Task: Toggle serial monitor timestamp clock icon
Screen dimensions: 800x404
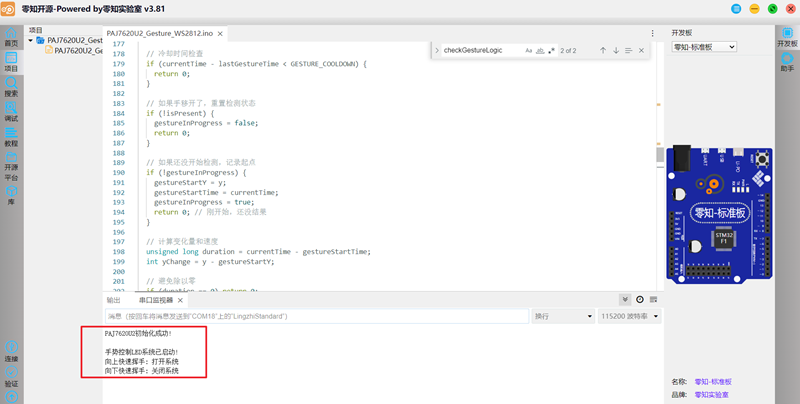Action: (640, 299)
